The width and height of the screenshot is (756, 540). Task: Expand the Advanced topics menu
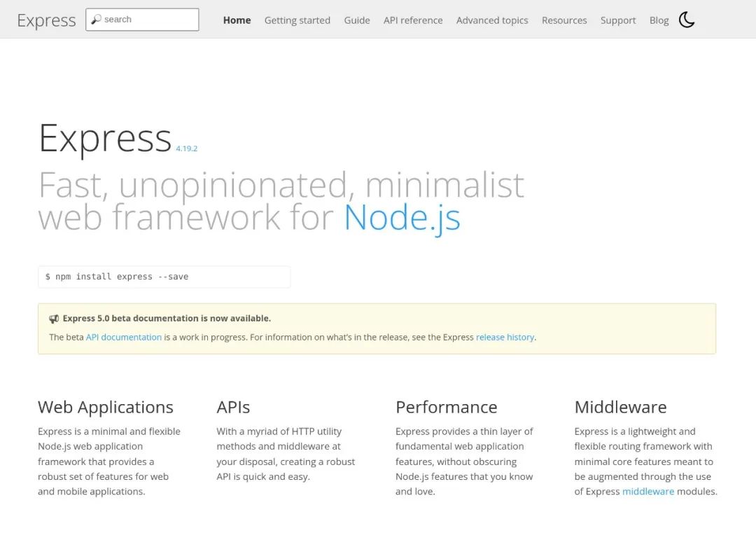point(492,20)
